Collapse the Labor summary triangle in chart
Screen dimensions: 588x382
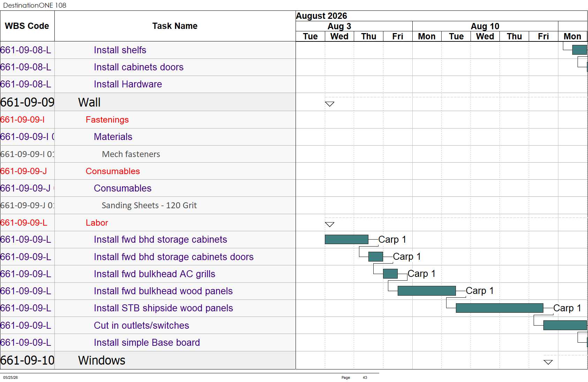point(329,224)
